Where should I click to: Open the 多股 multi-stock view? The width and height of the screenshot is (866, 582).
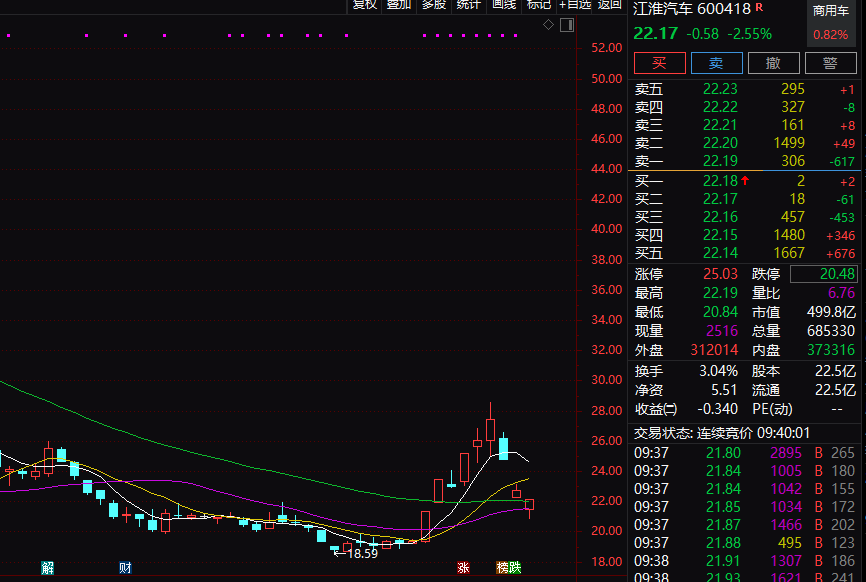click(434, 5)
